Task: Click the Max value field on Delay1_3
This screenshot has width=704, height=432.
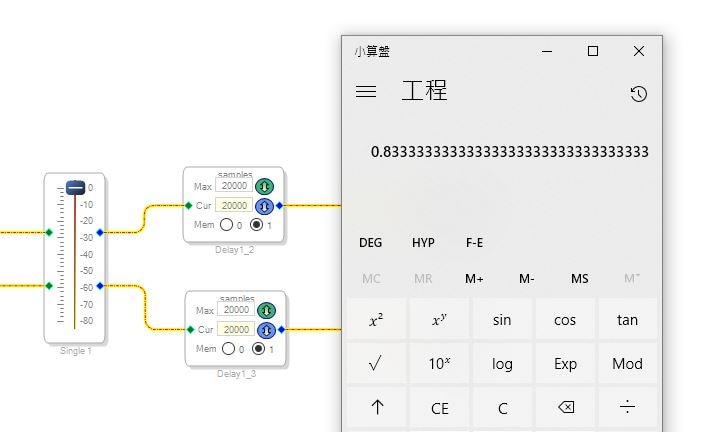Action: [236, 309]
